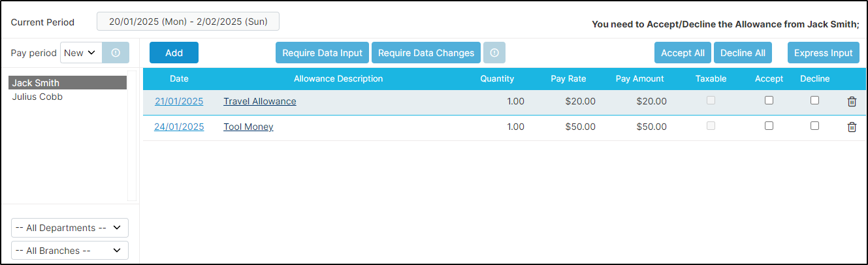This screenshot has height=265, width=868.
Task: Click the trash icon for Tool Money
Action: pos(852,127)
